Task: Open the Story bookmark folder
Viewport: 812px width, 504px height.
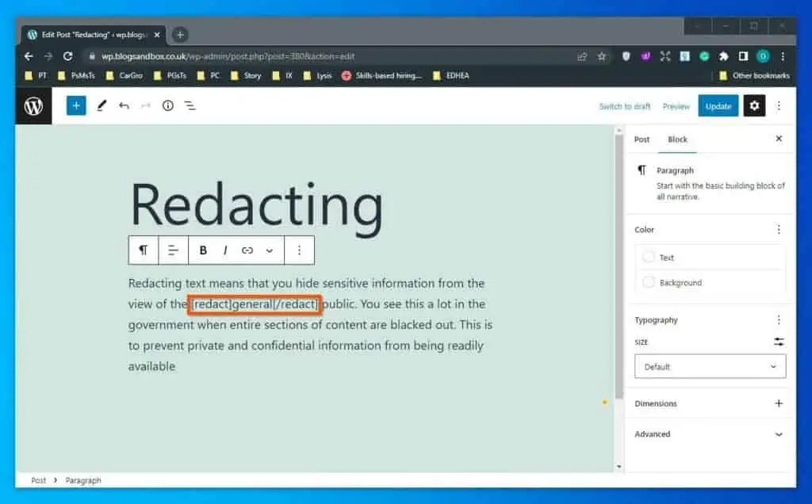Action: point(246,75)
